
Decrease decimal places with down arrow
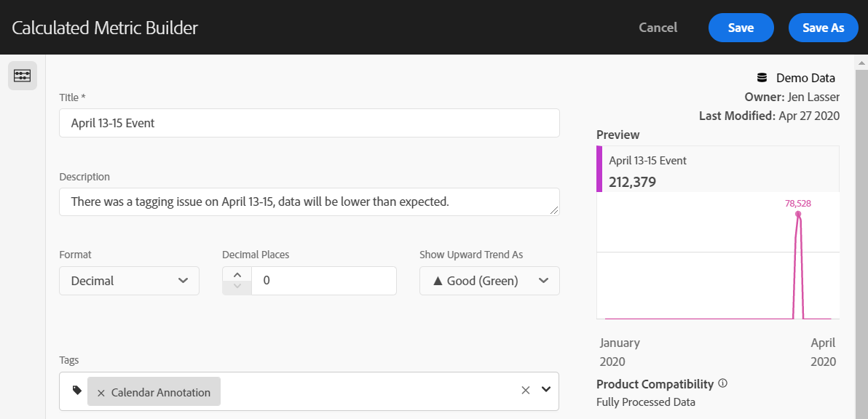click(x=237, y=287)
